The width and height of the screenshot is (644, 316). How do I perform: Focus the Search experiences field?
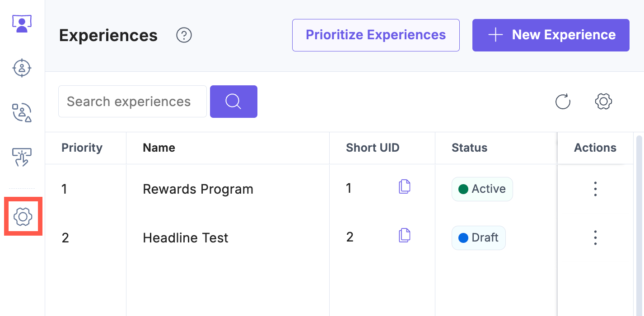[x=132, y=102]
